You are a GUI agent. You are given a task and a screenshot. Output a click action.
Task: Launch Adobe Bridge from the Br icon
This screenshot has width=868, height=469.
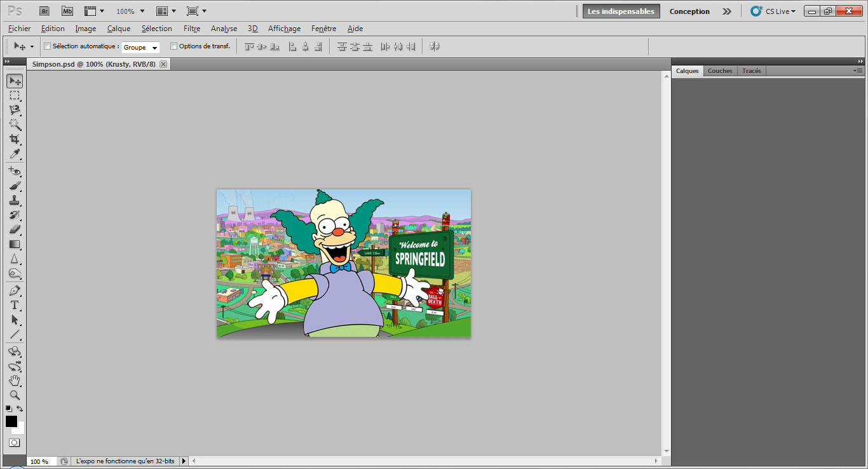[44, 11]
